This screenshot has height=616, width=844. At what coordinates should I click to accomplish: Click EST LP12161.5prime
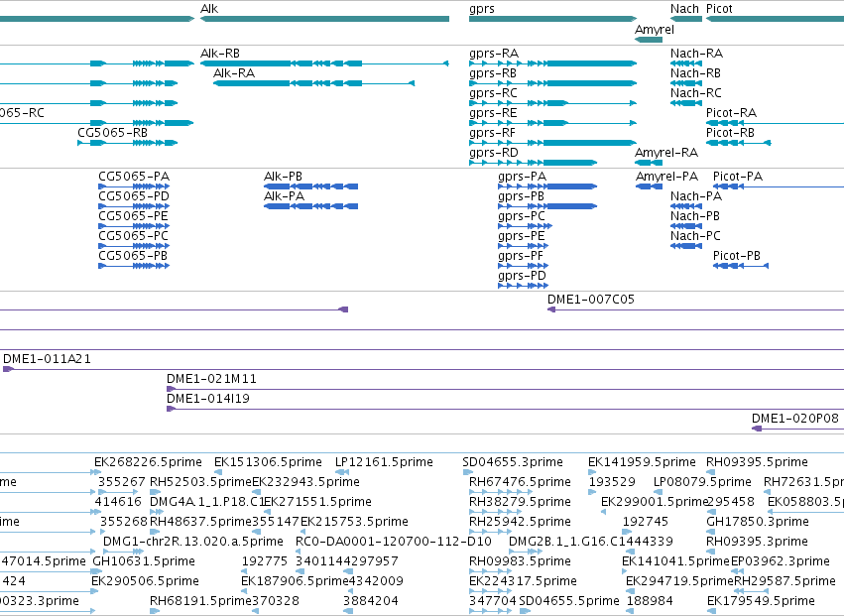coord(385,462)
